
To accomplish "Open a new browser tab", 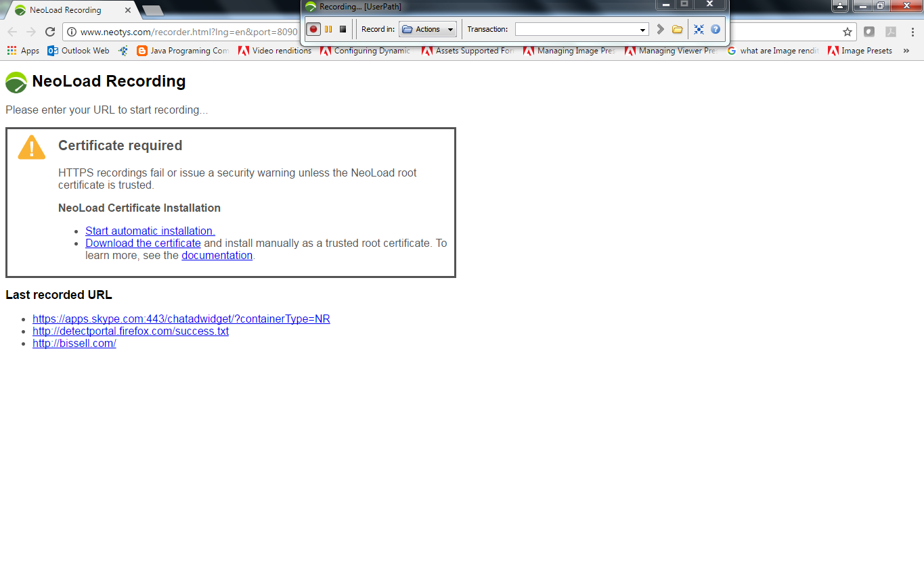I will tap(153, 10).
